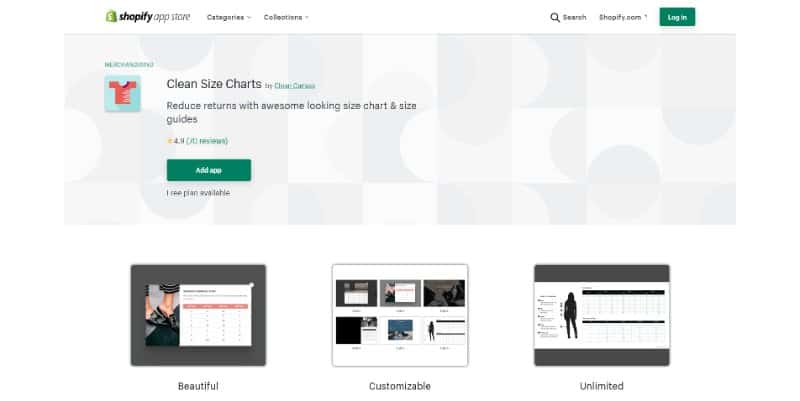
Task: Click the Log in button
Action: (677, 17)
